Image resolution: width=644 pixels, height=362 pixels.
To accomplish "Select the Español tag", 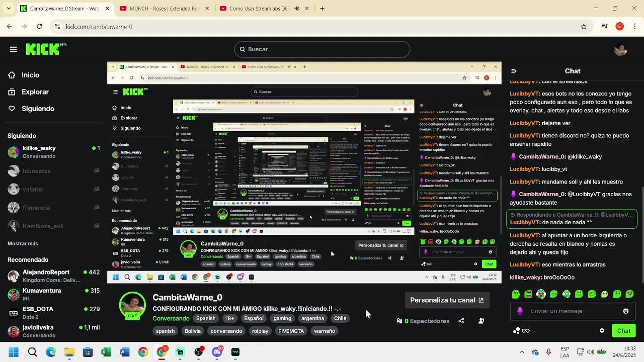I will pos(254,318).
